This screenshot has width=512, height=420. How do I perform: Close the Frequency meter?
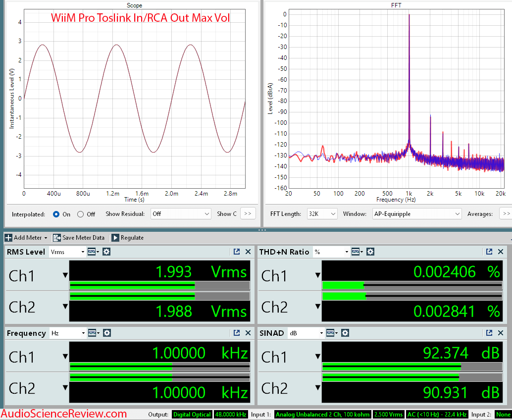click(x=248, y=333)
